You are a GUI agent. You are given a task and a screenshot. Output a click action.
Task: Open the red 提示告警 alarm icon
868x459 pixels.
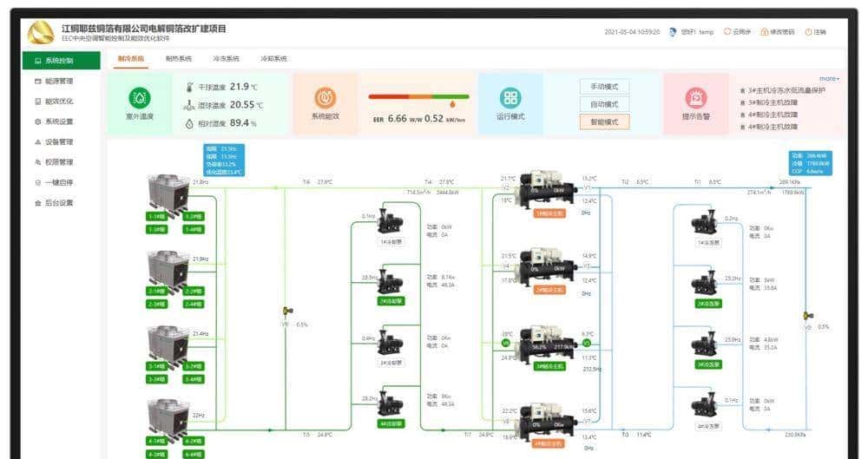pos(695,97)
